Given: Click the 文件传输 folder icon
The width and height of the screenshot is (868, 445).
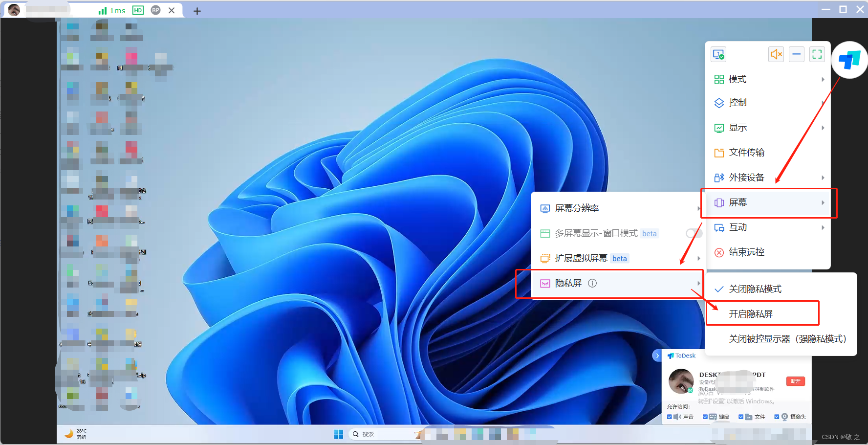Looking at the screenshot, I should 719,153.
